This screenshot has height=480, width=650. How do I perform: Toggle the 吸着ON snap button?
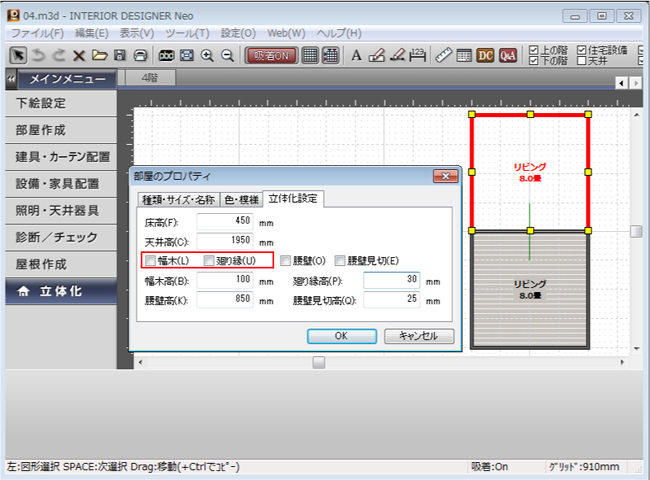click(x=270, y=56)
